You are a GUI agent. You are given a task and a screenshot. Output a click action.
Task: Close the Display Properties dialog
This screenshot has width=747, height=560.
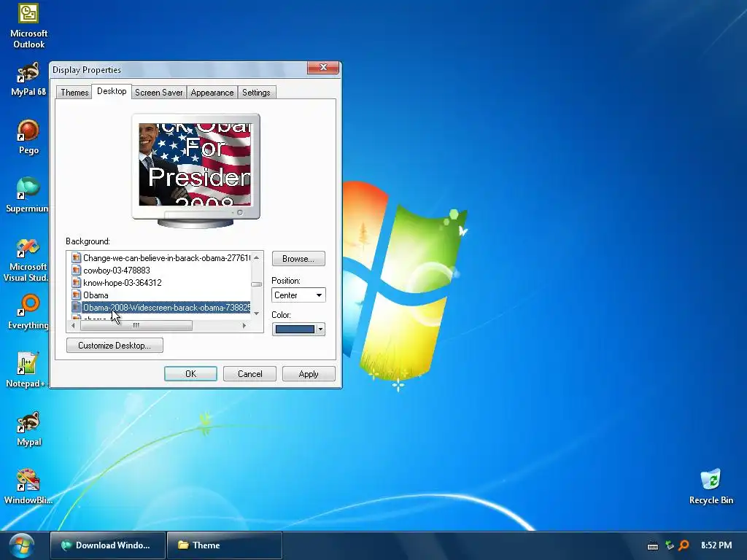pyautogui.click(x=323, y=68)
